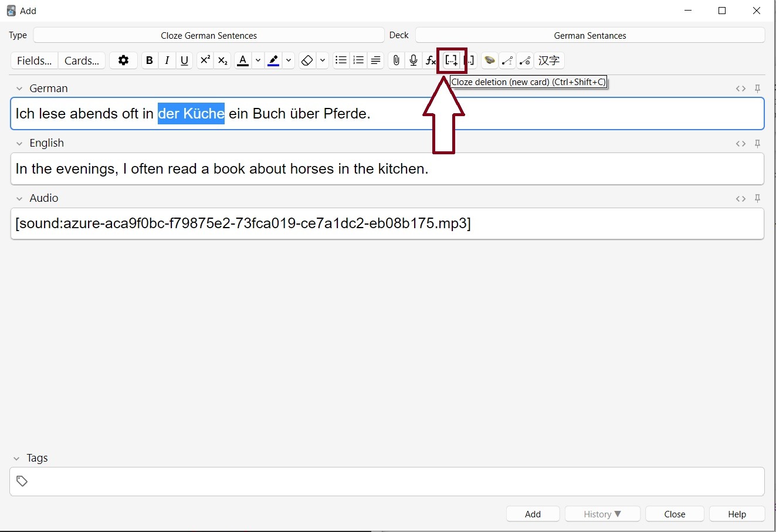The height and width of the screenshot is (532, 776).
Task: Collapse the German field section
Action: coord(19,89)
